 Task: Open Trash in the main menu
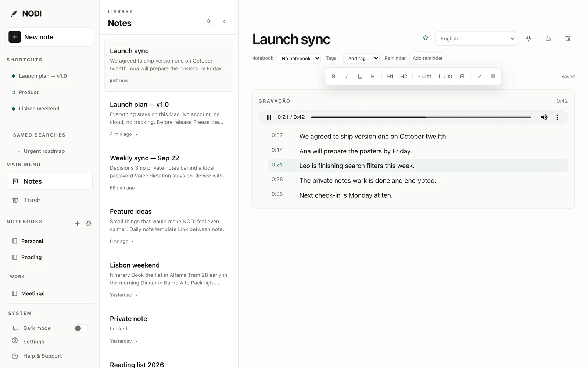[50, 200]
